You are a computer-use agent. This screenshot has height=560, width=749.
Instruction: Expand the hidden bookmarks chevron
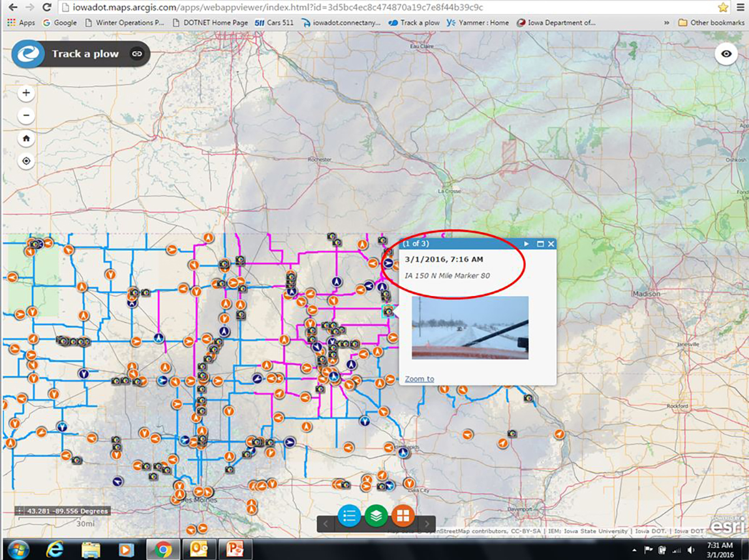click(667, 22)
